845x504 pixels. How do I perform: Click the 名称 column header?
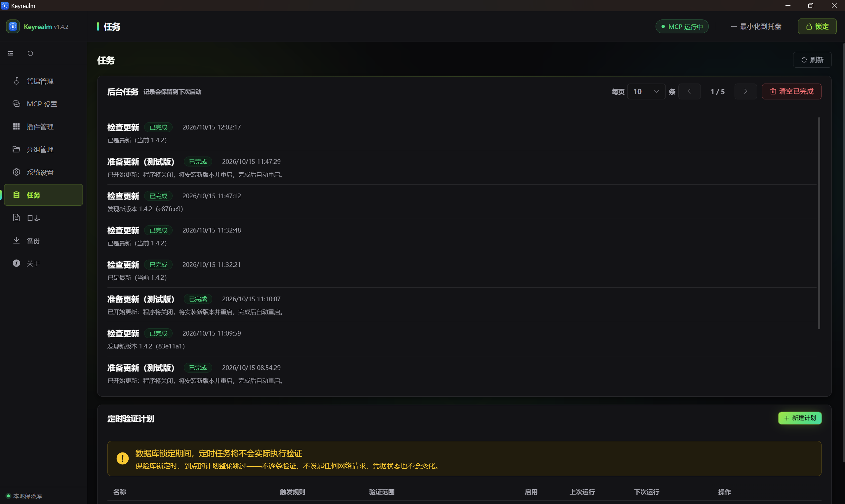(x=120, y=492)
